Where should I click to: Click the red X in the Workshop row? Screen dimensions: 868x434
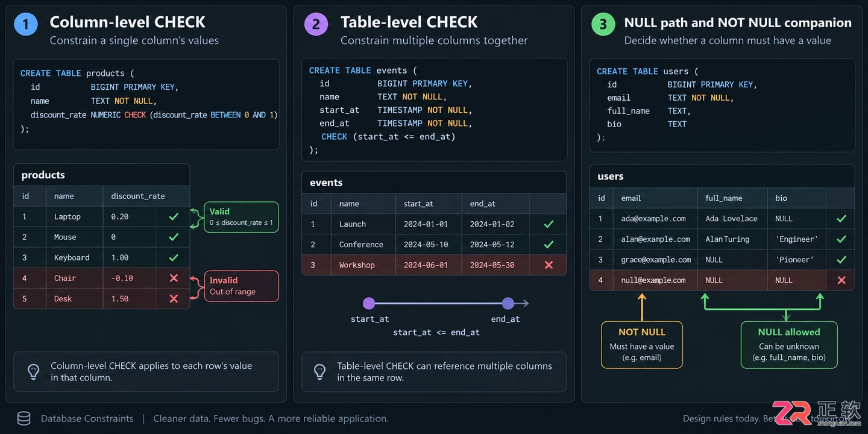[x=549, y=265]
